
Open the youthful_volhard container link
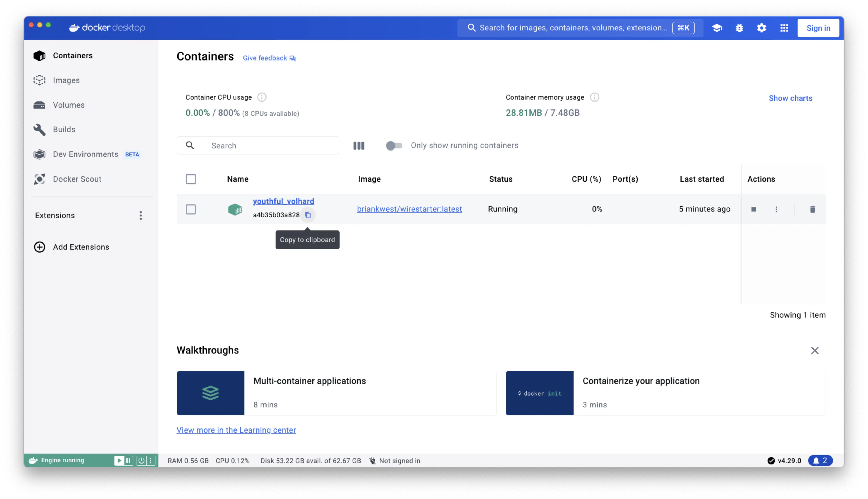coord(283,201)
